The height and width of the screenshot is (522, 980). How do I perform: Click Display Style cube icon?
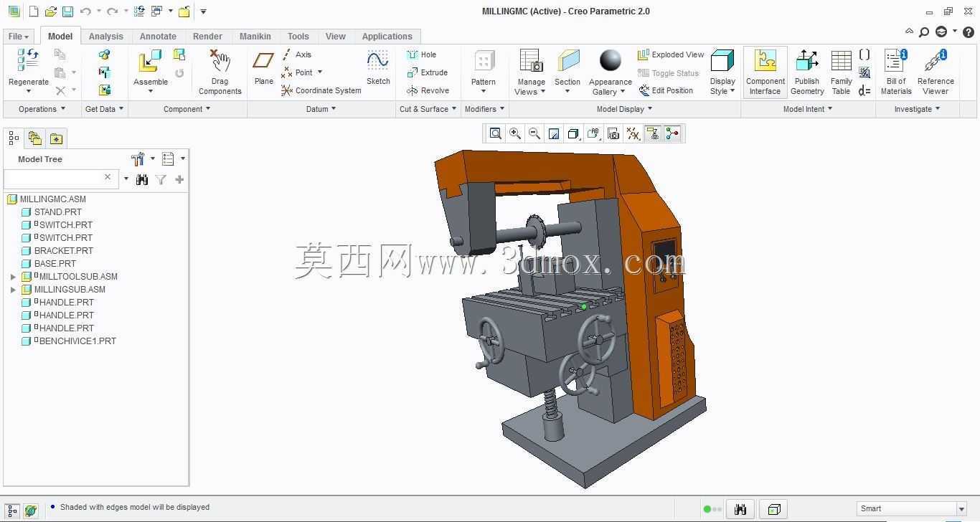(x=722, y=62)
